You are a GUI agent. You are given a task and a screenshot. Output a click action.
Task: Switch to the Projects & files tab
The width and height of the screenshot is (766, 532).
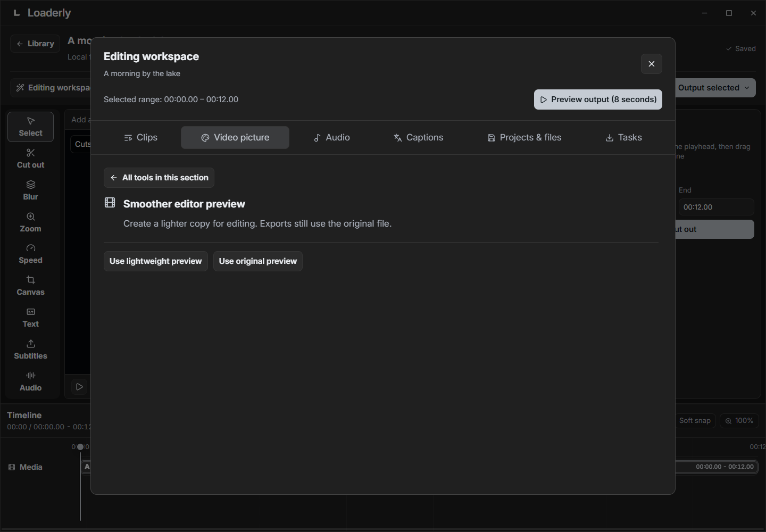pos(524,137)
